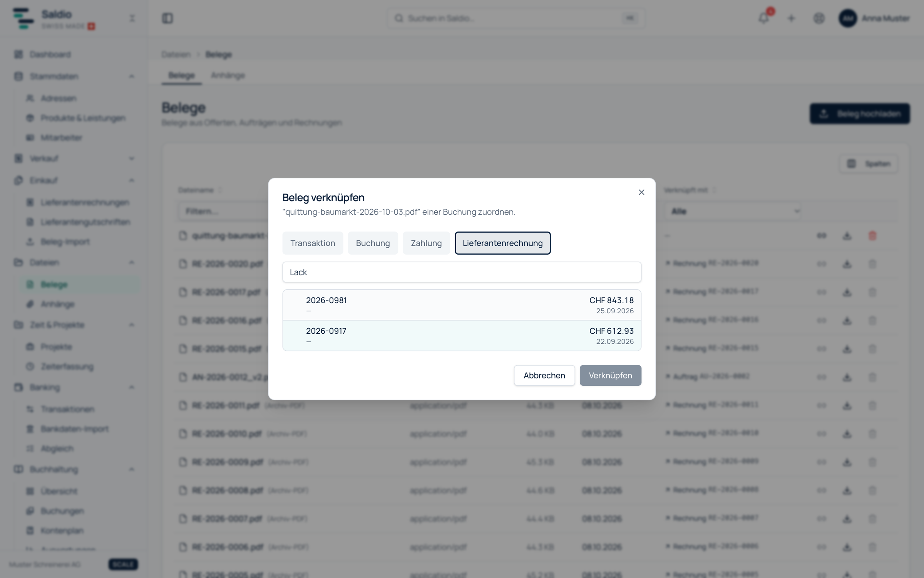
Task: Pick invoice 2026-0981 for CHF 843.18
Action: click(x=462, y=305)
